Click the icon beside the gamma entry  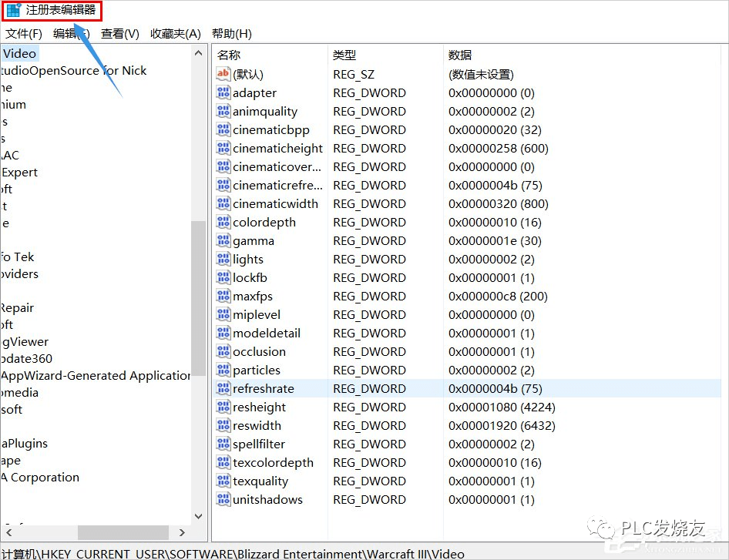click(223, 241)
